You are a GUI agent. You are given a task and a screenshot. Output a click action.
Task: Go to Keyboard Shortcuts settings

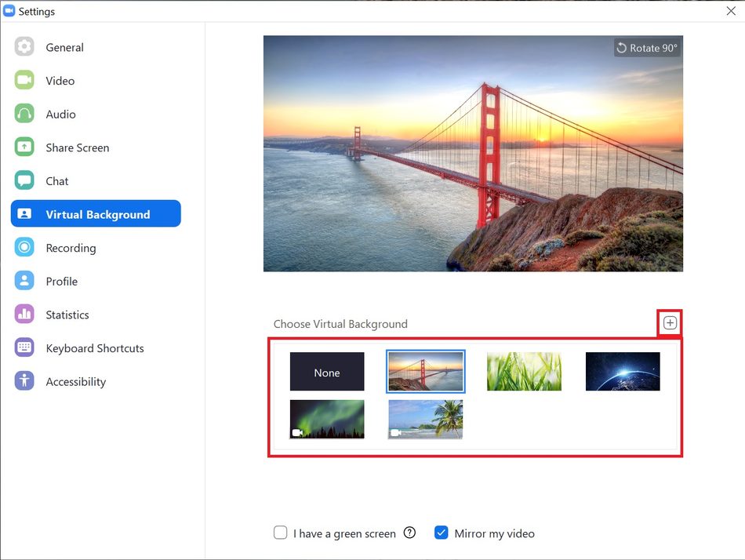tap(95, 348)
